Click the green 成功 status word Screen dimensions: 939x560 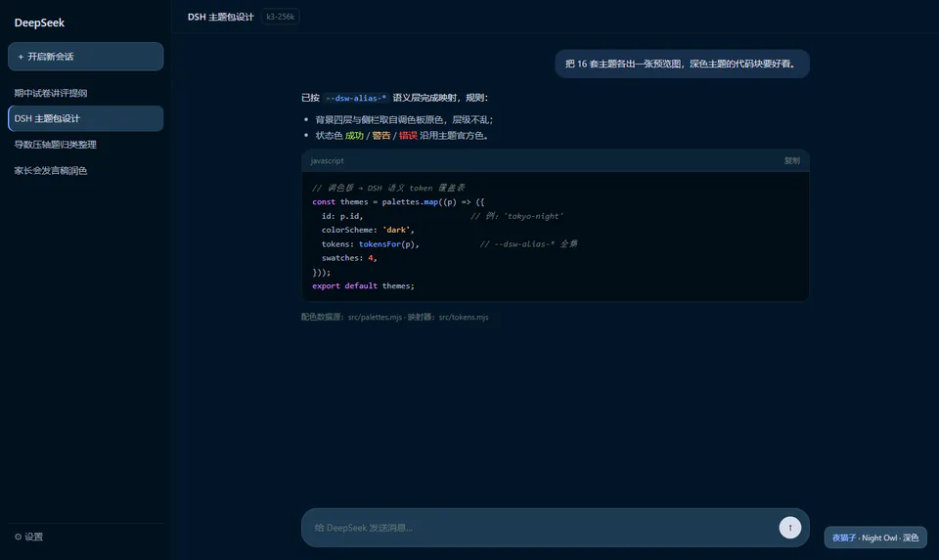354,135
